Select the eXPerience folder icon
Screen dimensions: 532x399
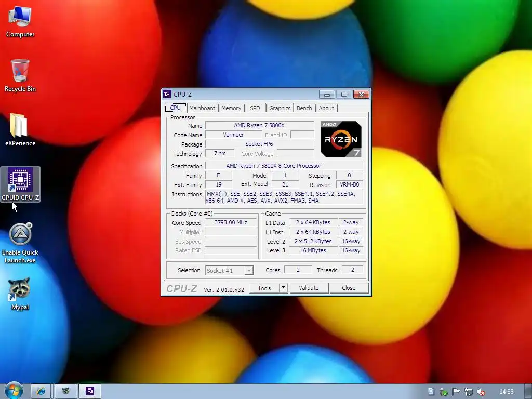(20, 129)
